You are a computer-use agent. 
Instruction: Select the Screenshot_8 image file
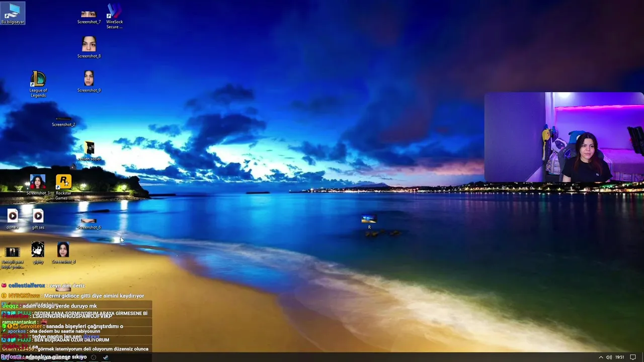coord(89,48)
